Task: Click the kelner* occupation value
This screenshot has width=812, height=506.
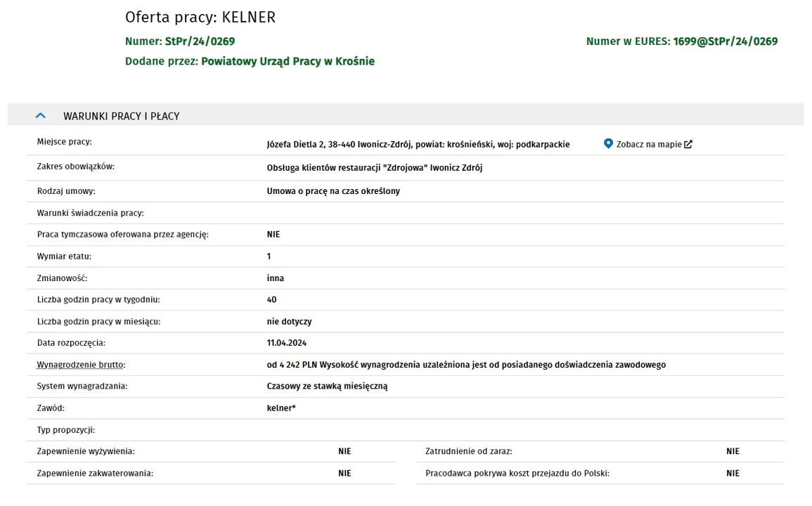Action: click(x=281, y=408)
